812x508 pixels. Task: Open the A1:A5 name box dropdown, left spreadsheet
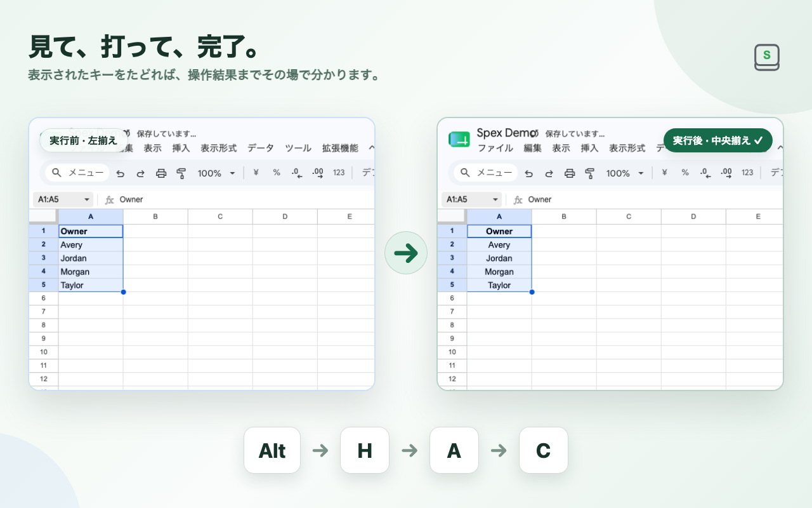point(87,199)
